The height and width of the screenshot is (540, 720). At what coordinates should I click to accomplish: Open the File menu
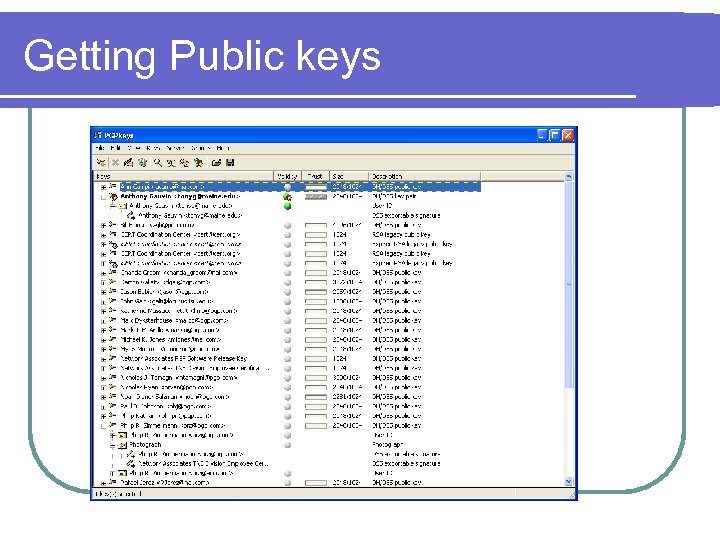coord(100,148)
